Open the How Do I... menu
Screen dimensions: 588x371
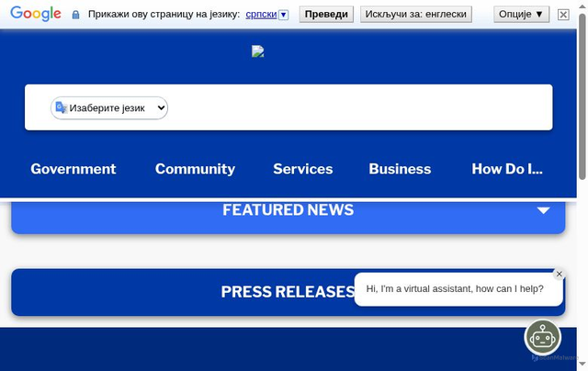507,169
